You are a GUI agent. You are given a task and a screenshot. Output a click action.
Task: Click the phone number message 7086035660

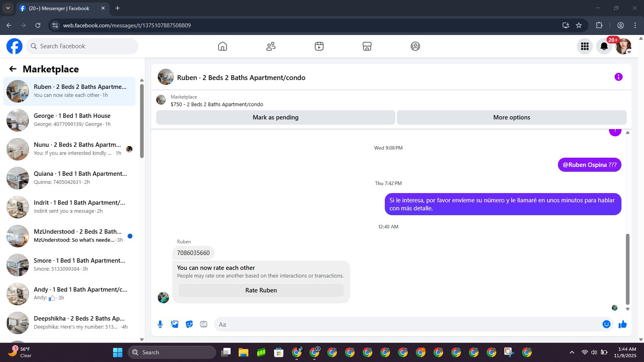point(193,253)
